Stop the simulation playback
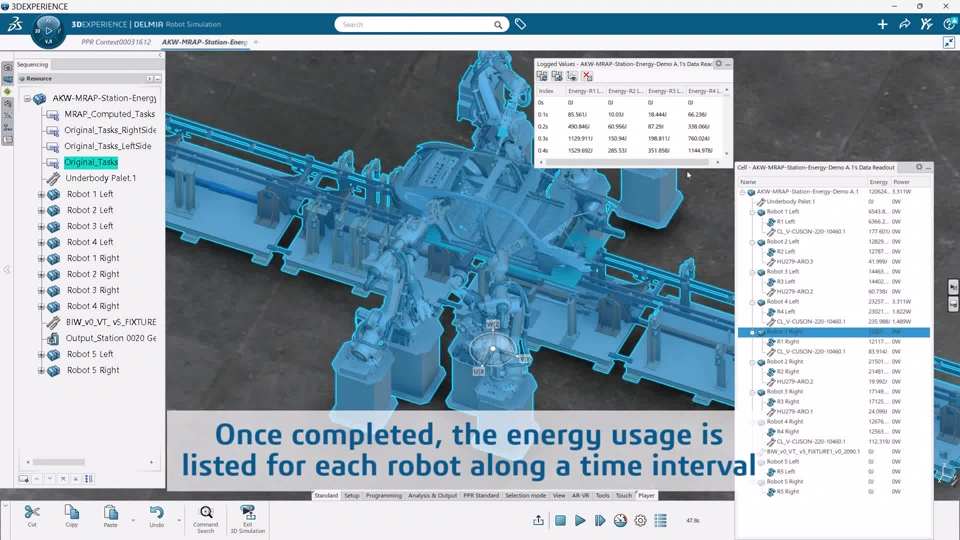Image resolution: width=960 pixels, height=540 pixels. tap(560, 520)
